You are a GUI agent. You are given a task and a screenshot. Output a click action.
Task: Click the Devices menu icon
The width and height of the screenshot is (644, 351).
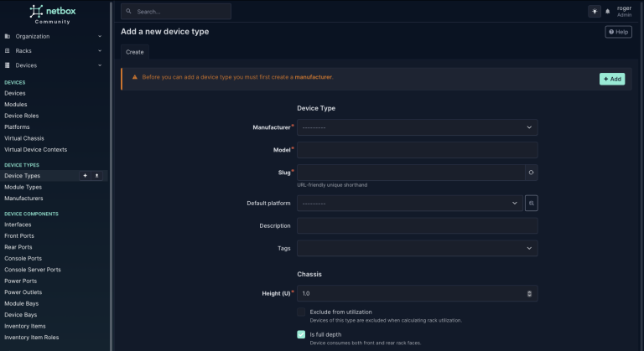point(7,65)
